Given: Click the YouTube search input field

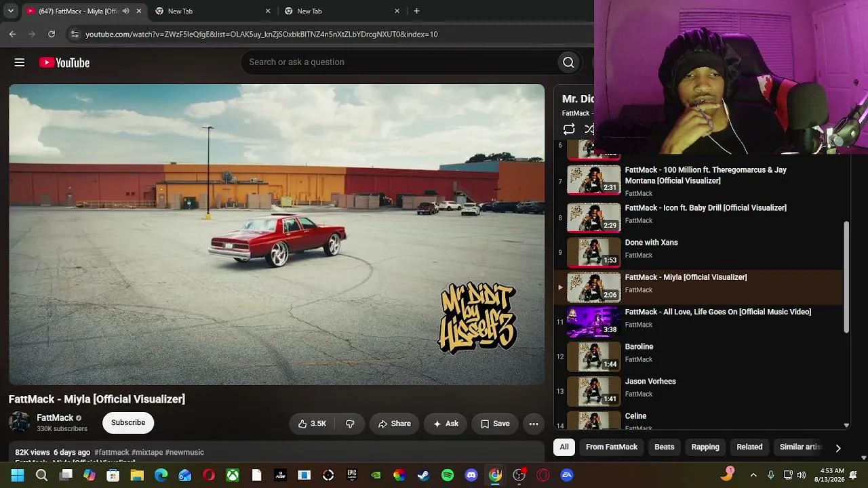Looking at the screenshot, I should (x=400, y=62).
